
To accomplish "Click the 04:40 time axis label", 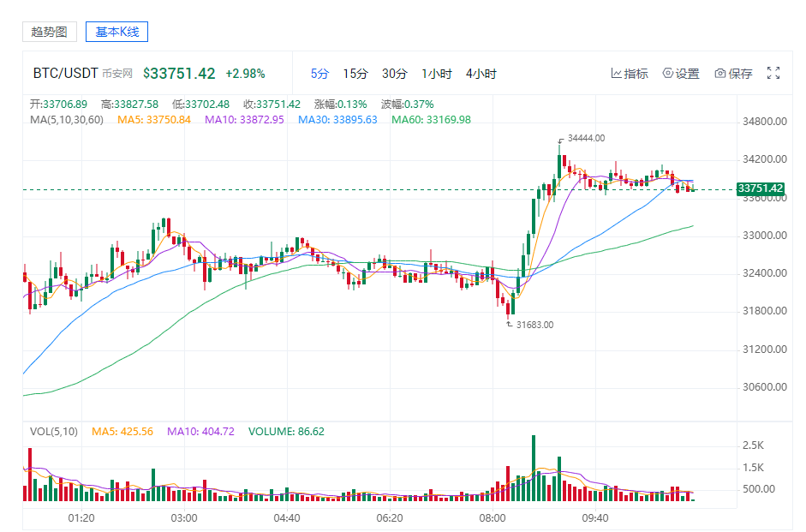I will click(x=287, y=517).
